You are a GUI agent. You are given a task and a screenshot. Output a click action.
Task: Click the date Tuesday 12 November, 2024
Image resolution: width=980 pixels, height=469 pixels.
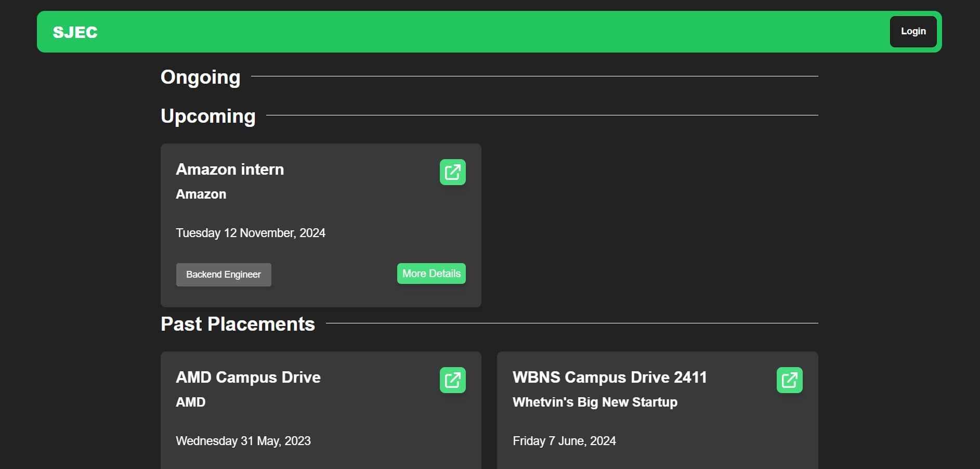(251, 233)
